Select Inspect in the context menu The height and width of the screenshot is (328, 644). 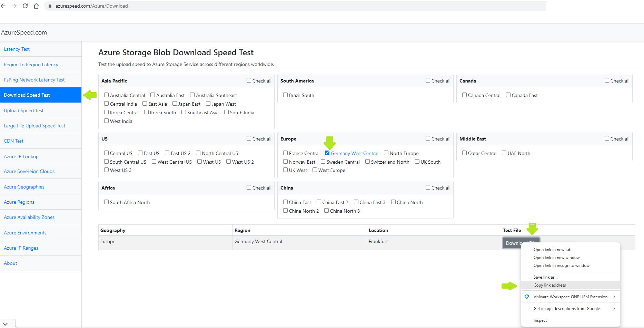[540, 320]
